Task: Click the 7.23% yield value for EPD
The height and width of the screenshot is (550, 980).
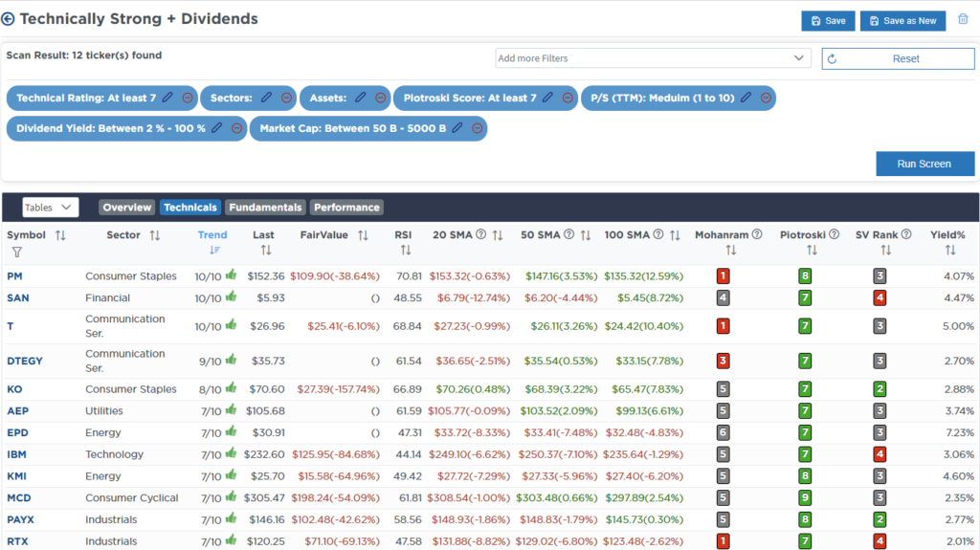Action: [959, 432]
